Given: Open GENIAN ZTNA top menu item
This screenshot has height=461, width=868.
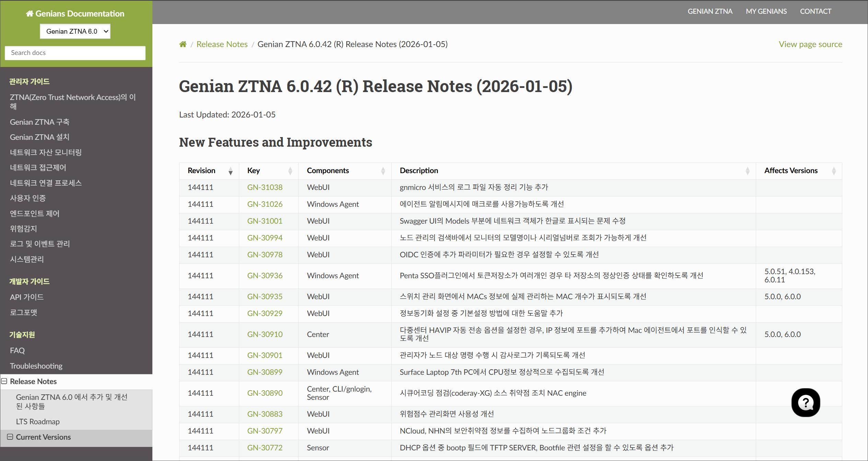Looking at the screenshot, I should (710, 11).
